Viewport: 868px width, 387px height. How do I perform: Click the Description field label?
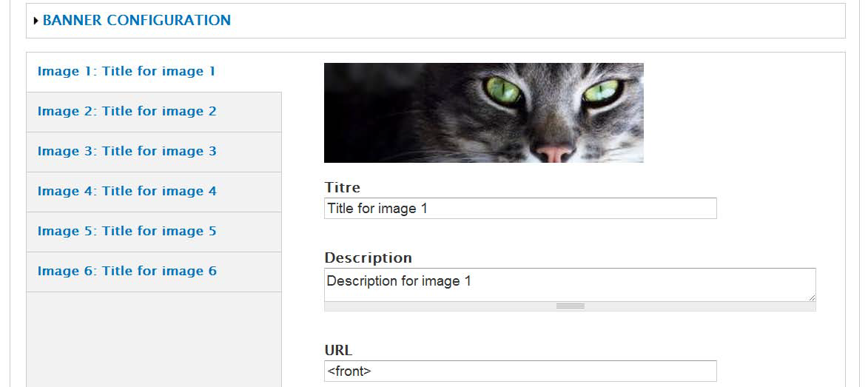tap(368, 258)
